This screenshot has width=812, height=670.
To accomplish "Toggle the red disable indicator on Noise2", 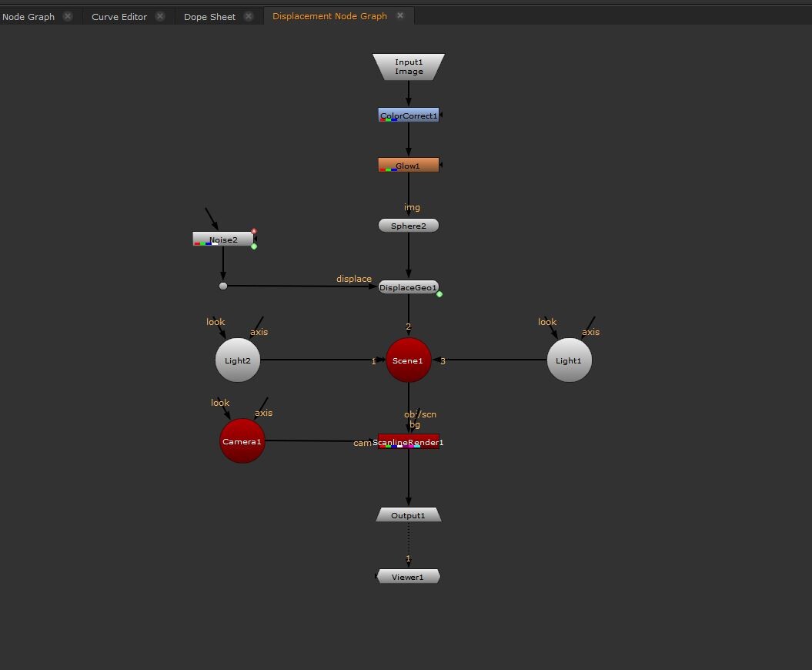I will (x=254, y=231).
